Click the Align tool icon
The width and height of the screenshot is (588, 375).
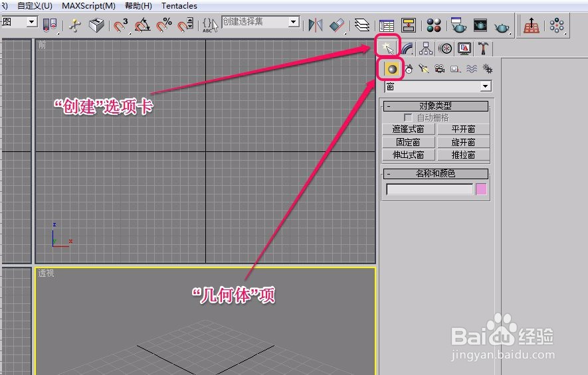337,25
